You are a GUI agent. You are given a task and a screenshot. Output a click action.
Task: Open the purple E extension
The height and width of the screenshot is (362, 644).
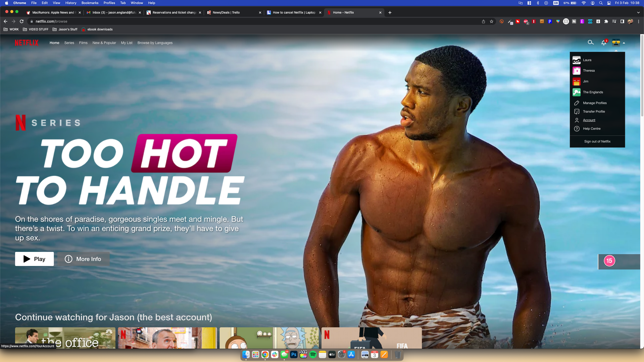[582, 21]
